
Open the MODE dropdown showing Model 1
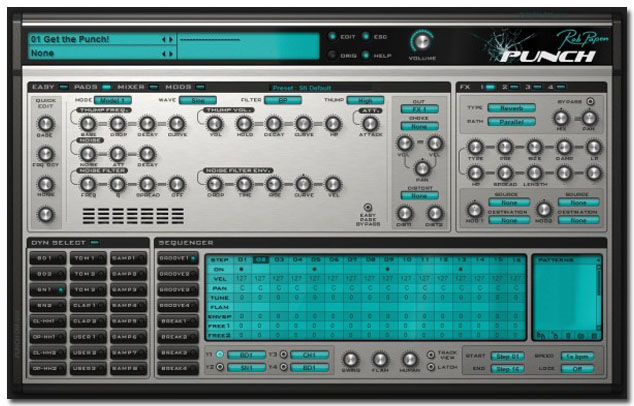tap(113, 100)
